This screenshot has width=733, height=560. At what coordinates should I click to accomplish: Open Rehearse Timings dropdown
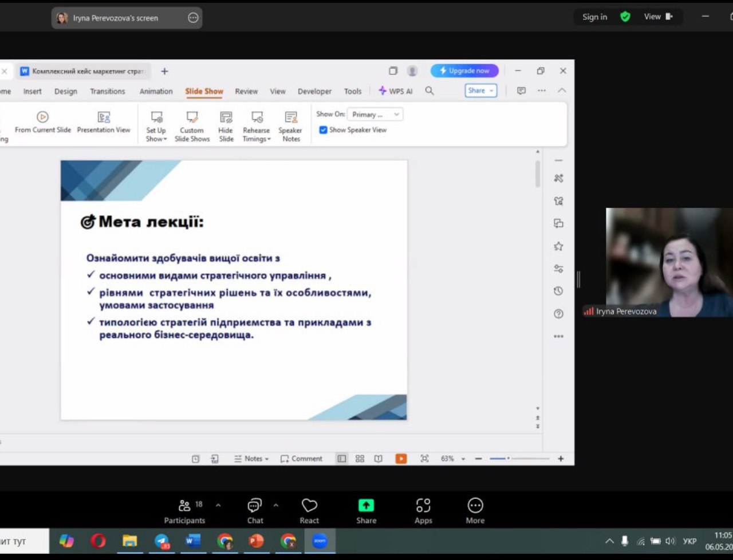coord(256,127)
